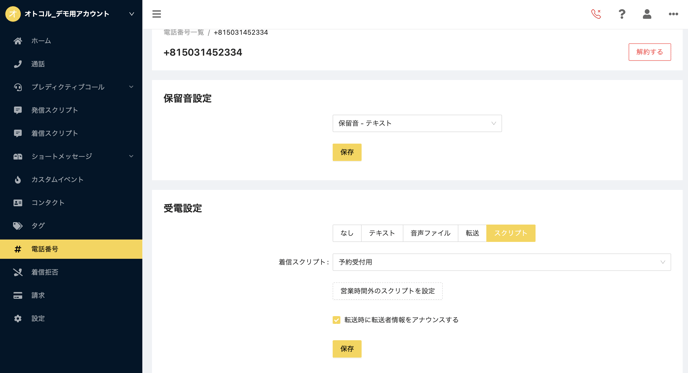This screenshot has height=373, width=688.
Task: Open the 保留音 - テキスト dropdown
Action: point(417,123)
